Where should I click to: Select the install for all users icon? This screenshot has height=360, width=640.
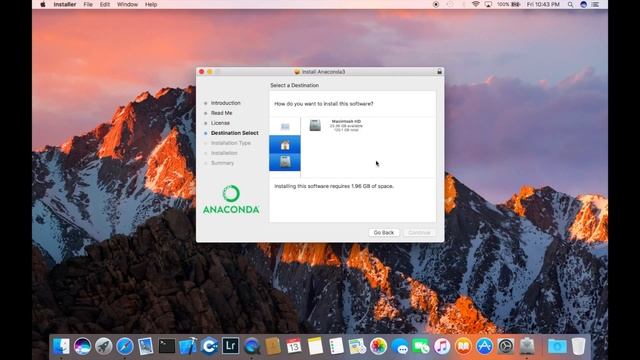pyautogui.click(x=285, y=127)
